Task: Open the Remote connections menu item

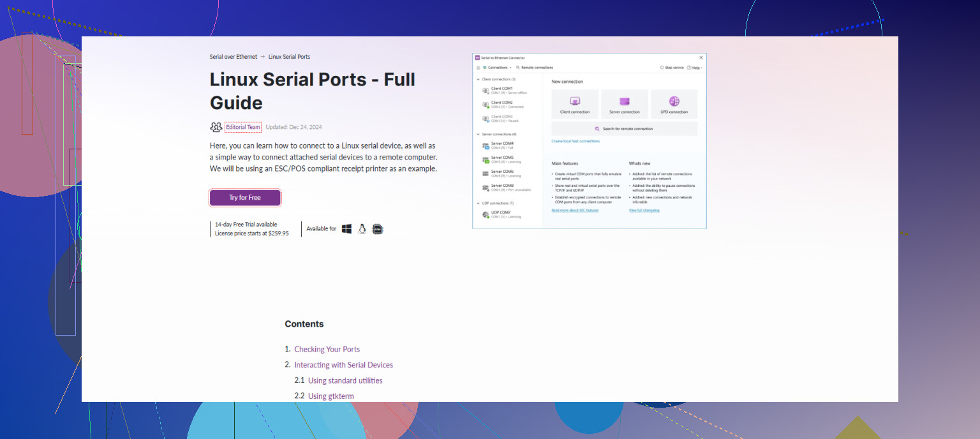Action: (535, 68)
